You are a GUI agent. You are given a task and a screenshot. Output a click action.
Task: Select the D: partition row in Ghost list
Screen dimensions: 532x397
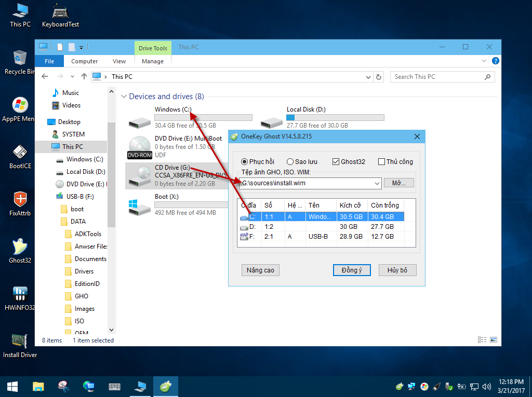click(322, 226)
